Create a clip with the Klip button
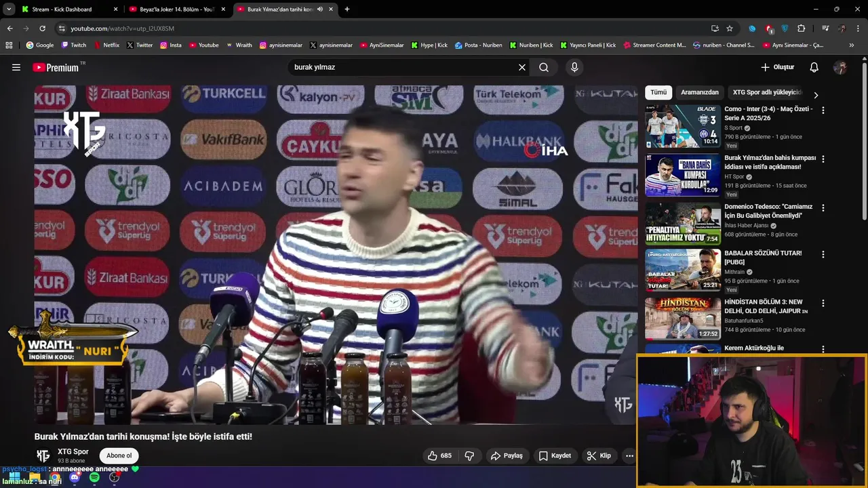 pos(599,455)
